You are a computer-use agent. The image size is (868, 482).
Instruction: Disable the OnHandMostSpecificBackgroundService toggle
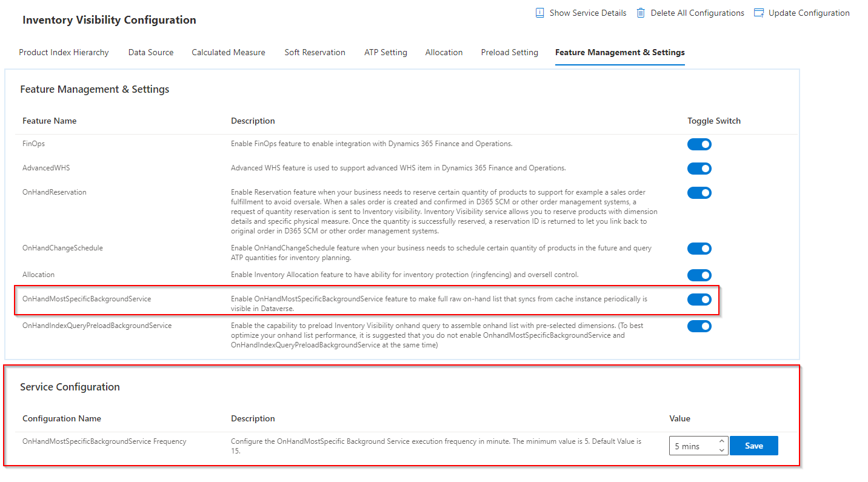[x=699, y=300]
